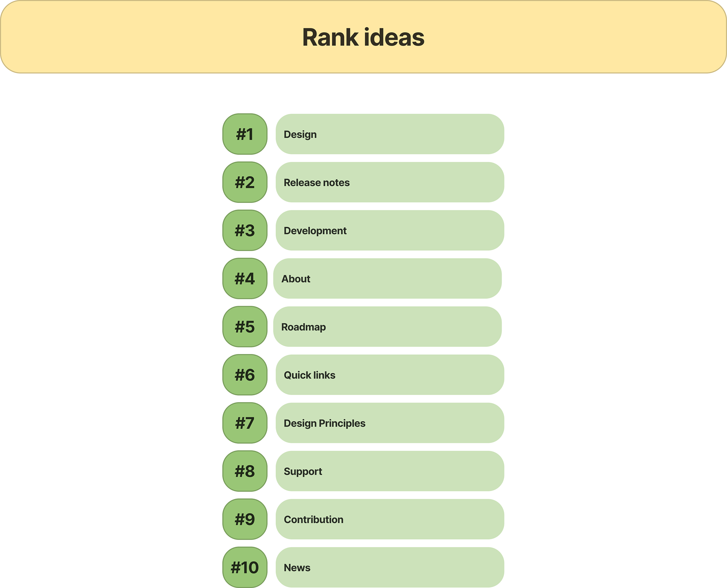The width and height of the screenshot is (727, 588).
Task: Click the Contribution idea card
Action: coord(390,519)
